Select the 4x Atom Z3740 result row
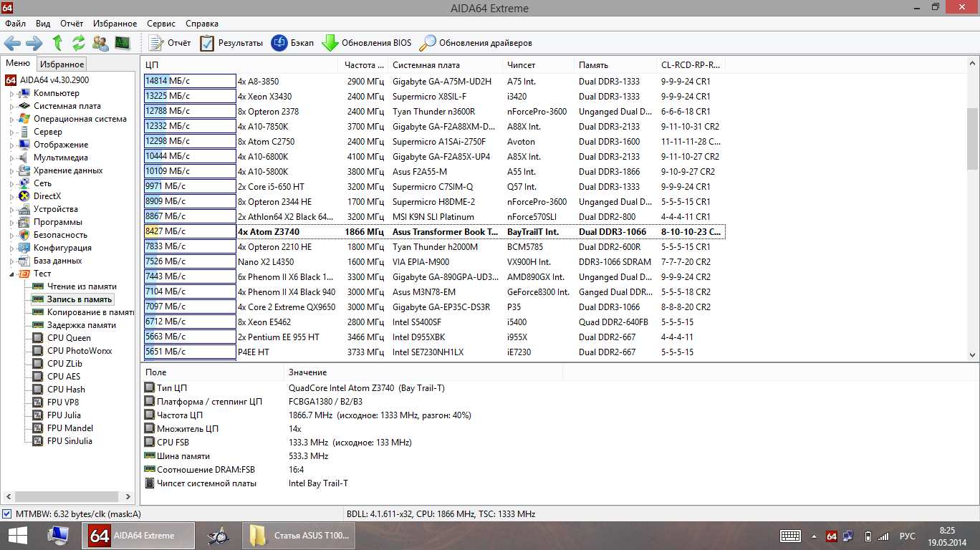Viewport: 980px width, 550px height. click(x=434, y=231)
